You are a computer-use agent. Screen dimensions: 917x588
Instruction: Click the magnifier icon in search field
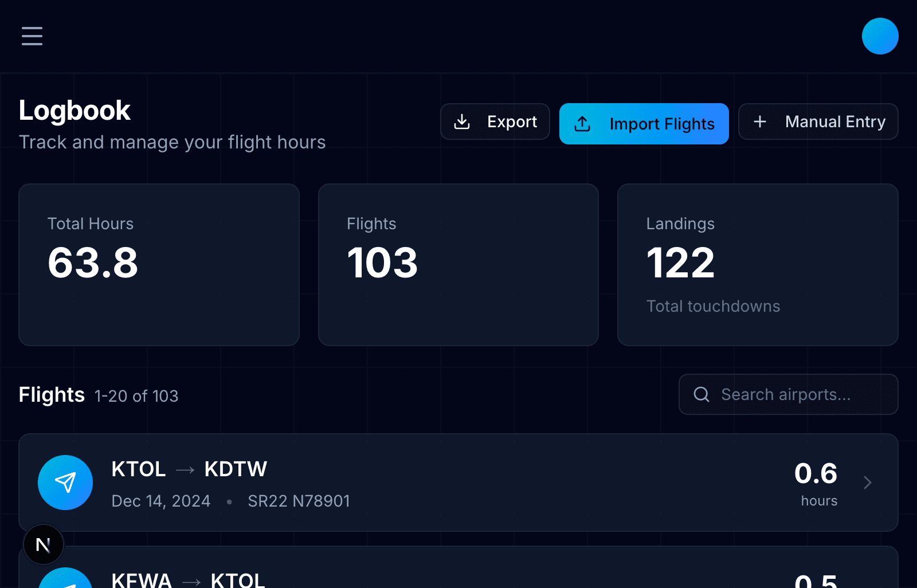[x=702, y=394]
